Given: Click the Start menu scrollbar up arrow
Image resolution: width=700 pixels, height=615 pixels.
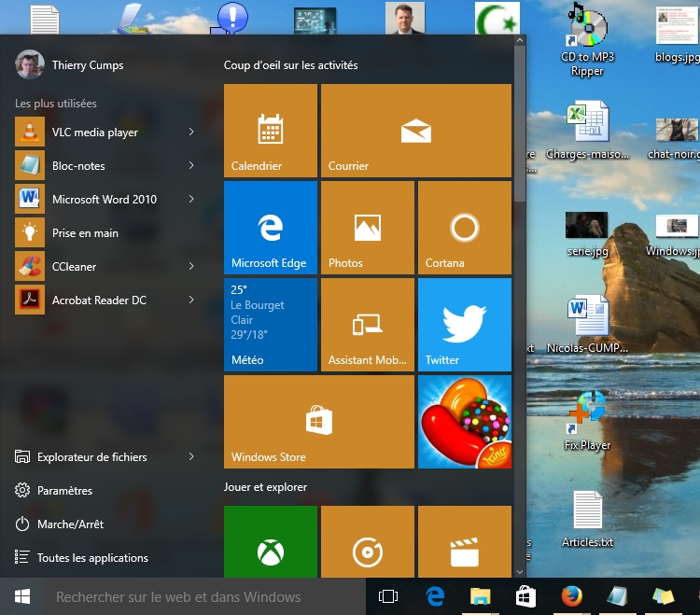Looking at the screenshot, I should pyautogui.click(x=519, y=40).
